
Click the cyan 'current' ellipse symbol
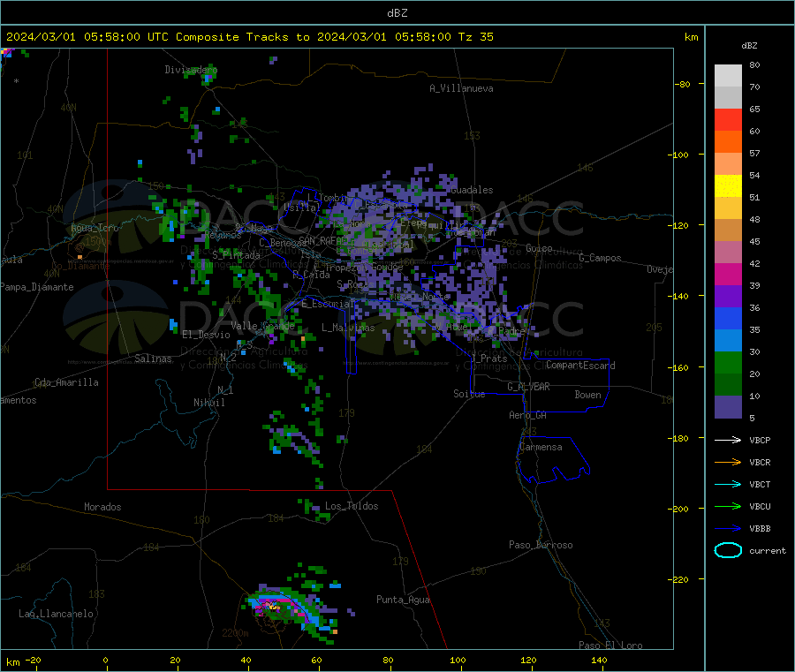[x=728, y=550]
